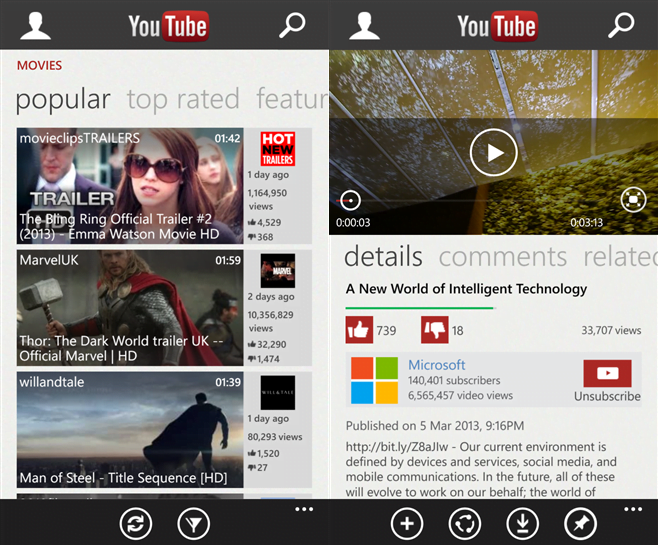Image resolution: width=659 pixels, height=545 pixels.
Task: Select the popular tab
Action: tap(63, 100)
